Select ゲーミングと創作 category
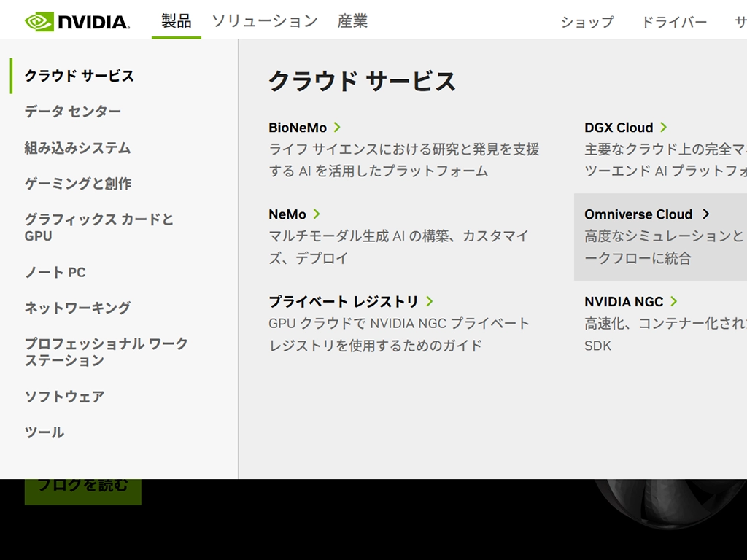 pos(77,183)
